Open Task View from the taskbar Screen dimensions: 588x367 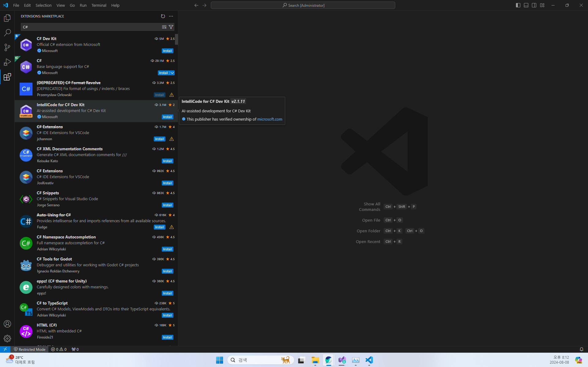[x=302, y=360]
